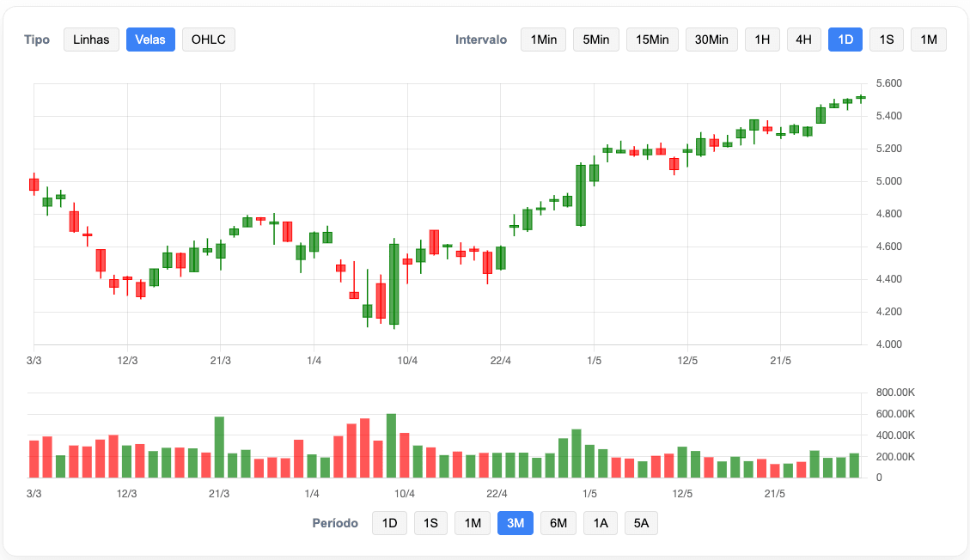The height and width of the screenshot is (560, 970).
Task: Set interval to 1Min
Action: pyautogui.click(x=543, y=40)
